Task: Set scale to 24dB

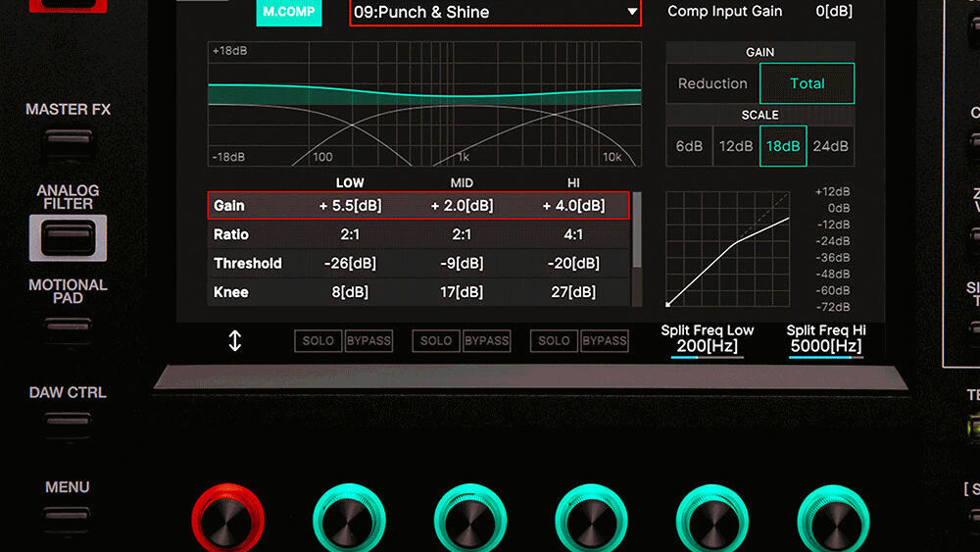Action: point(831,146)
